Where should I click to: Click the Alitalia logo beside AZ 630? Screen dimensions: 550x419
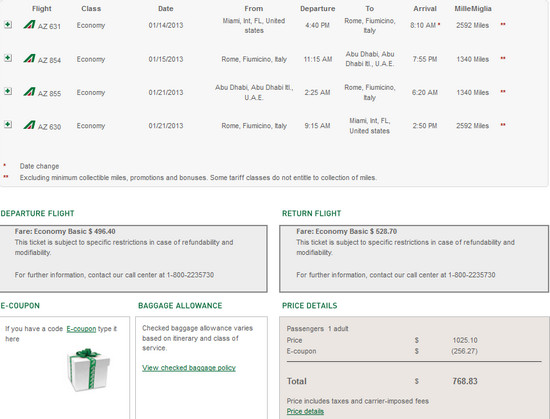[x=29, y=125]
